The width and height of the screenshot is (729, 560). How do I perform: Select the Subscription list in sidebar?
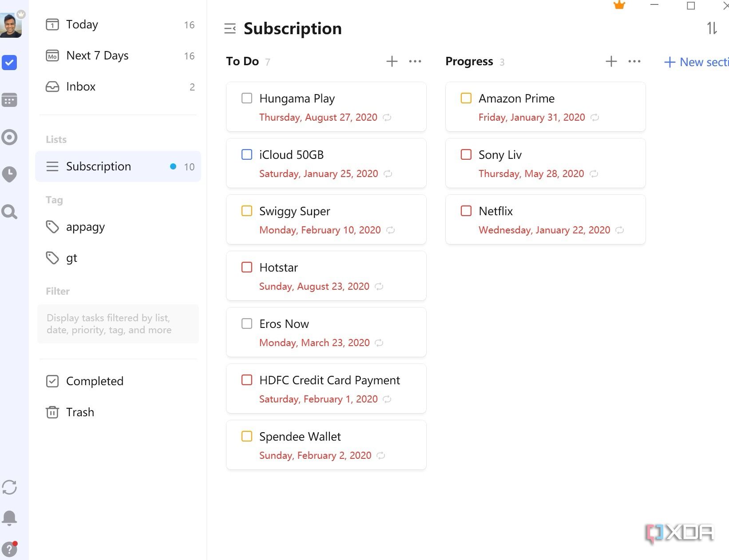(118, 167)
